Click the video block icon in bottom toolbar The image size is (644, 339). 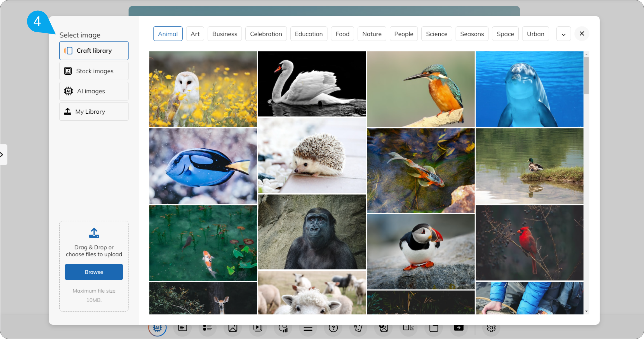(258, 328)
